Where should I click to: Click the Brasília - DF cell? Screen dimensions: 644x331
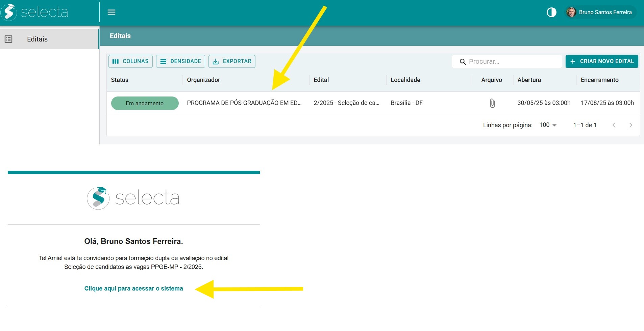[406, 103]
